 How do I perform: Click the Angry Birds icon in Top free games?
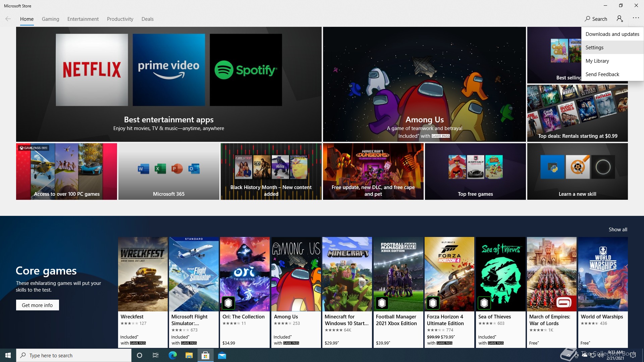457,167
